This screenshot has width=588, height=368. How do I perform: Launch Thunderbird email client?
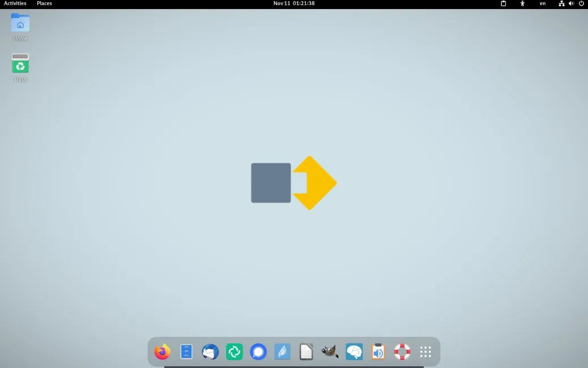pos(210,352)
